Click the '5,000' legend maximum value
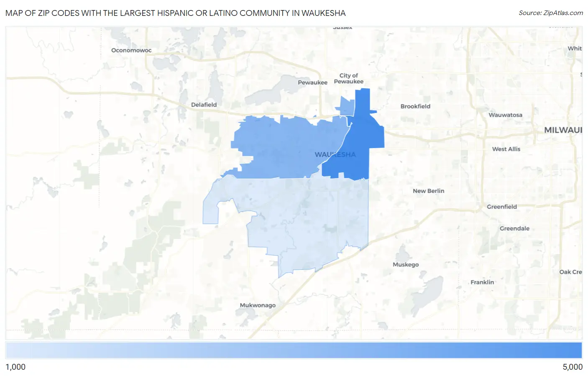 click(572, 367)
